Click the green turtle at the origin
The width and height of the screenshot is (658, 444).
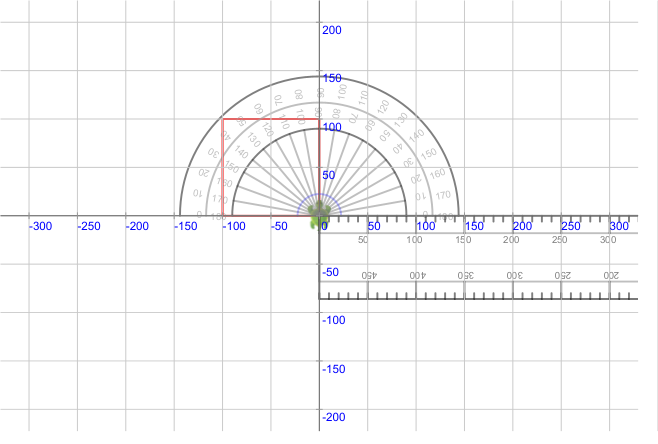pos(319,212)
